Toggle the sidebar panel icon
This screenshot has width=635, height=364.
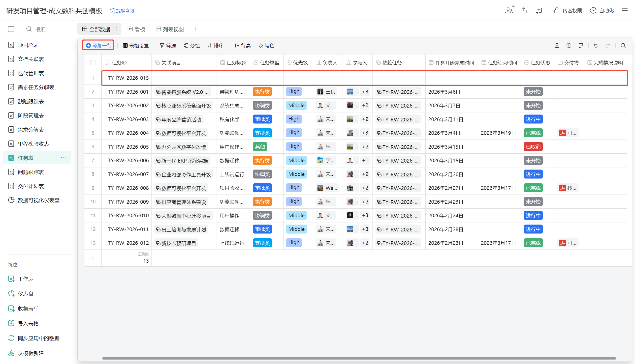(11, 29)
